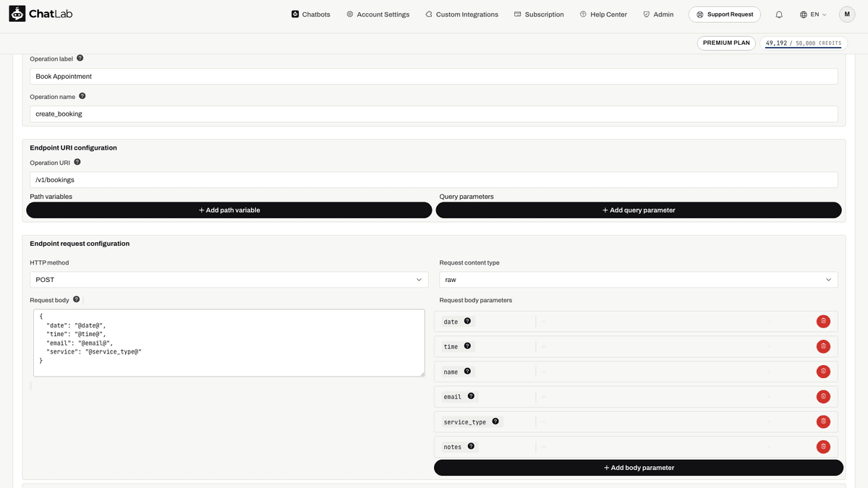868x488 pixels.
Task: Open the EN language selector
Action: point(814,14)
